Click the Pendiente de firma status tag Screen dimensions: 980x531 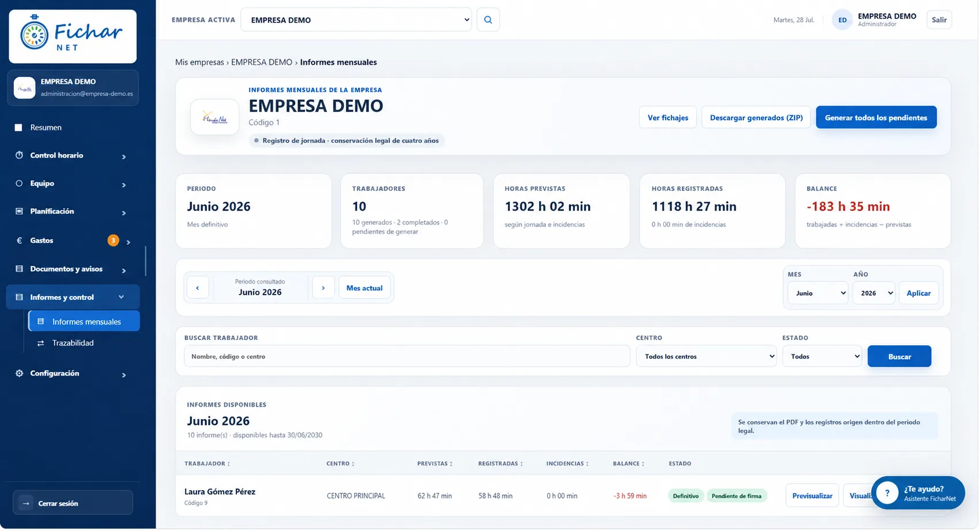738,496
